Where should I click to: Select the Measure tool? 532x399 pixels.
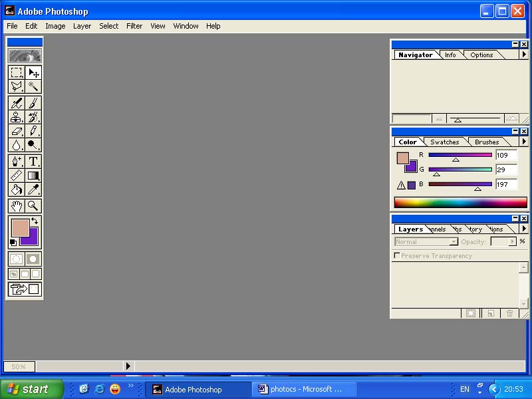pyautogui.click(x=16, y=176)
